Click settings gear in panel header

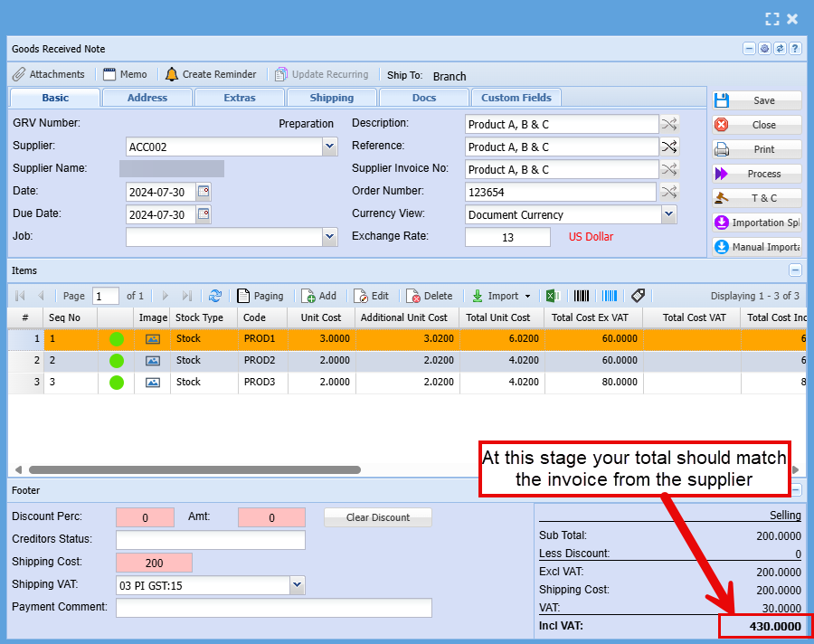point(764,49)
